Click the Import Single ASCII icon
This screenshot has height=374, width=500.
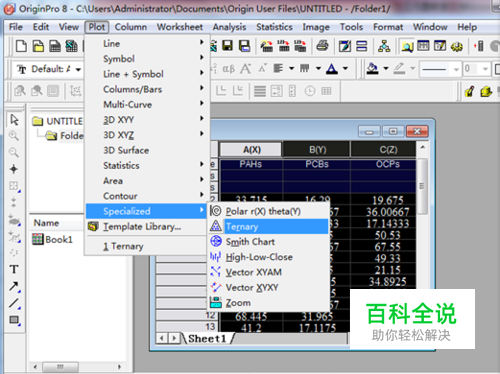point(283,46)
